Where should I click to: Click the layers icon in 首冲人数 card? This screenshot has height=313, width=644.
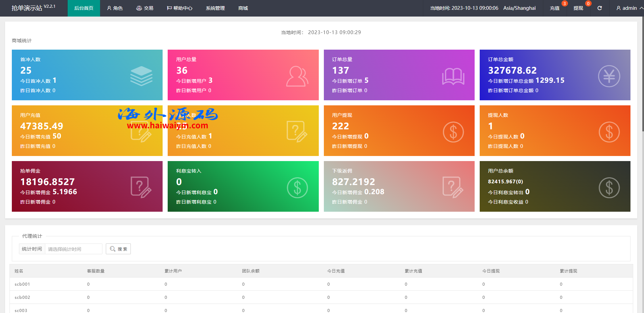tap(141, 76)
